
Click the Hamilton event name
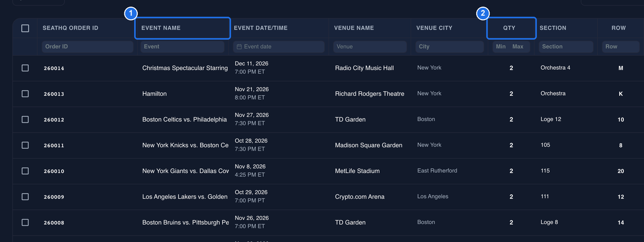coord(154,94)
